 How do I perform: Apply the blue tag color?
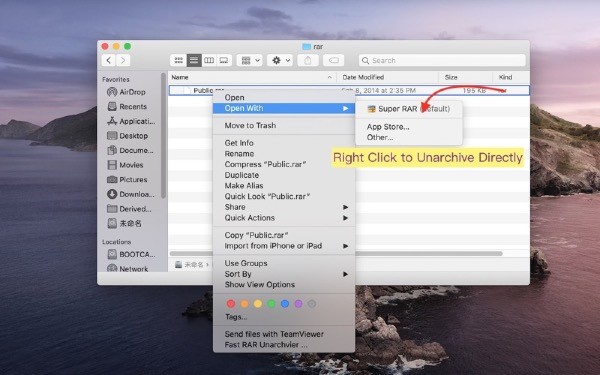coord(285,304)
